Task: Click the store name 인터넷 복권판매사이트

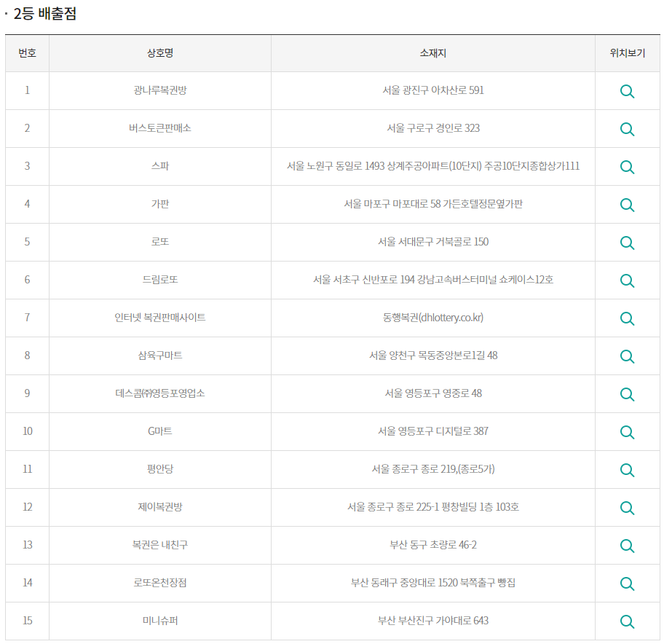Action: coord(160,318)
